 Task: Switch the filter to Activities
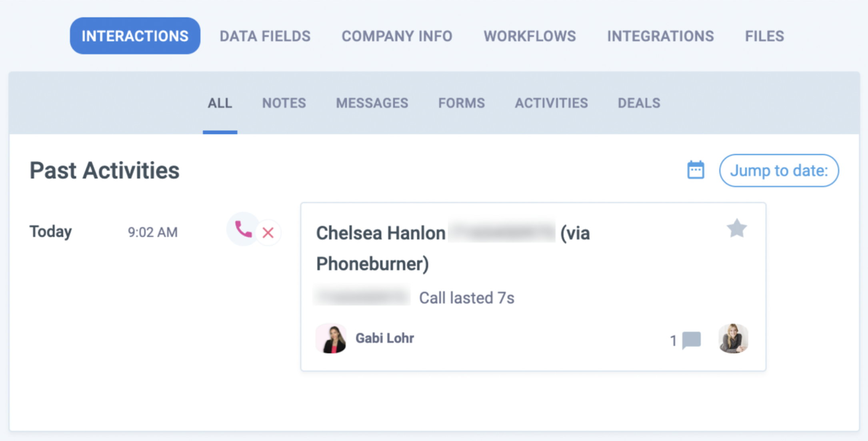(551, 103)
